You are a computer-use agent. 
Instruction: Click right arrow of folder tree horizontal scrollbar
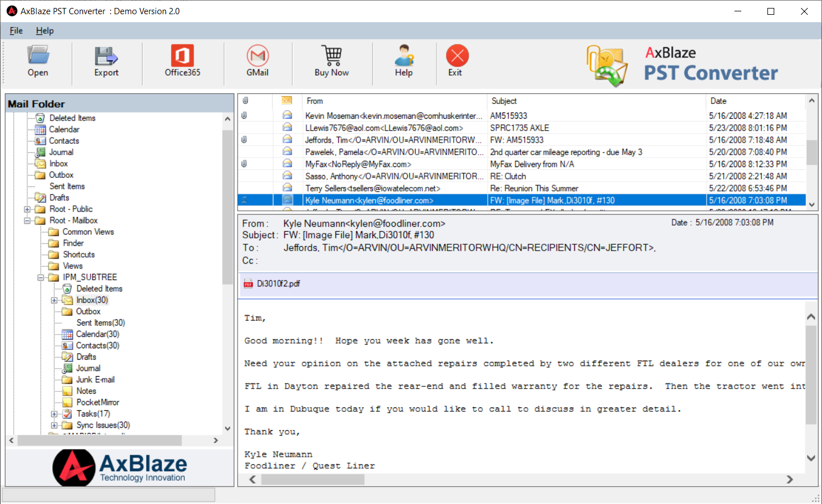click(215, 440)
